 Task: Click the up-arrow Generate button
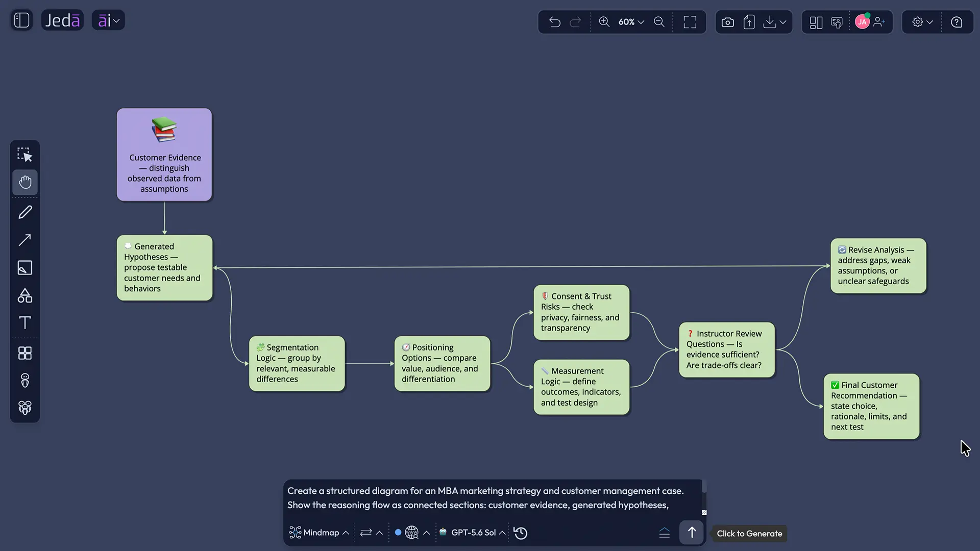point(692,533)
